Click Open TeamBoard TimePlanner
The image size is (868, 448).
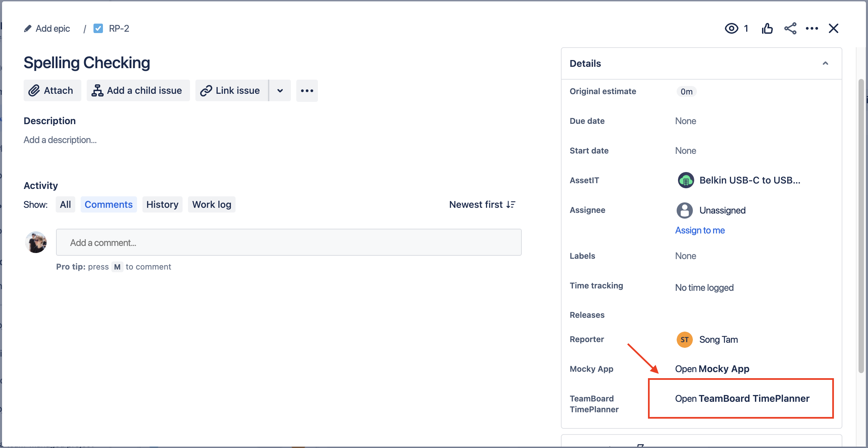pyautogui.click(x=742, y=398)
